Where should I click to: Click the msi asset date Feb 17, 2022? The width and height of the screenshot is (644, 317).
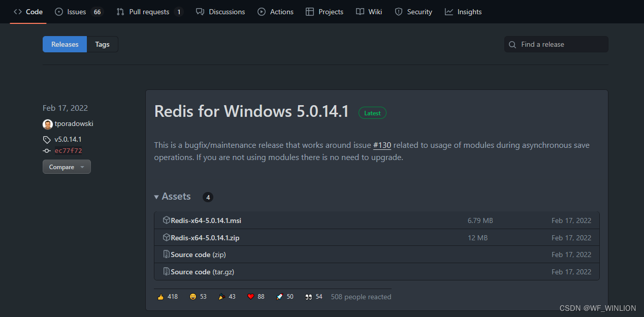click(571, 220)
